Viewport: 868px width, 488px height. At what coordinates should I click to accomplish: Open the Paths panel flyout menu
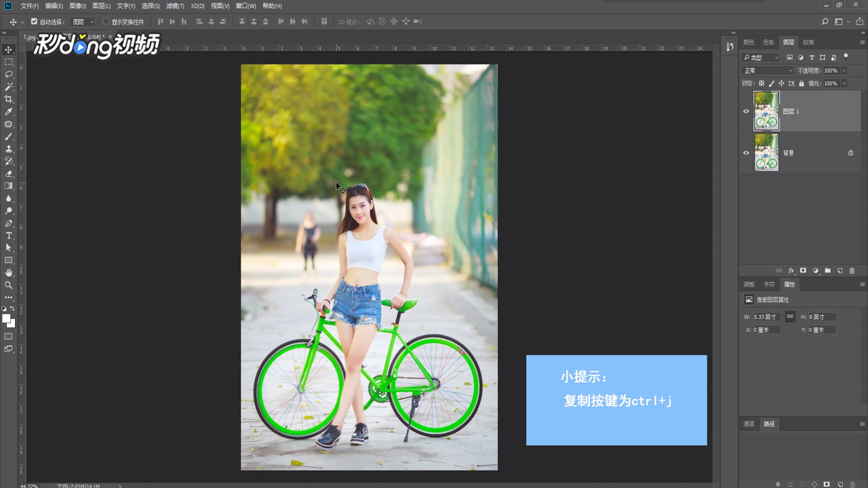tap(862, 424)
